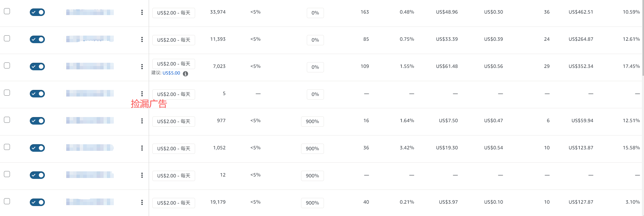Apply the suggested US$5.00 budget link
Image resolution: width=644 pixels, height=216 pixels.
(171, 73)
